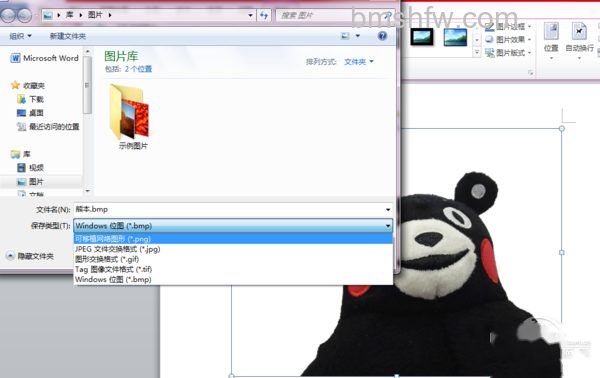Click the help question mark icon
Image resolution: width=600 pixels, height=378 pixels.
382,36
